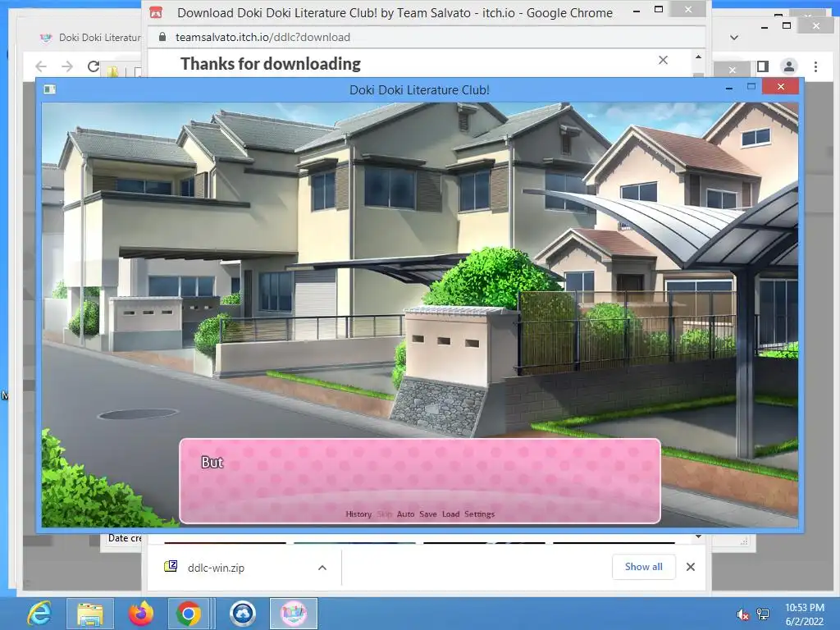
Task: Open the Load menu in game
Action: point(450,514)
